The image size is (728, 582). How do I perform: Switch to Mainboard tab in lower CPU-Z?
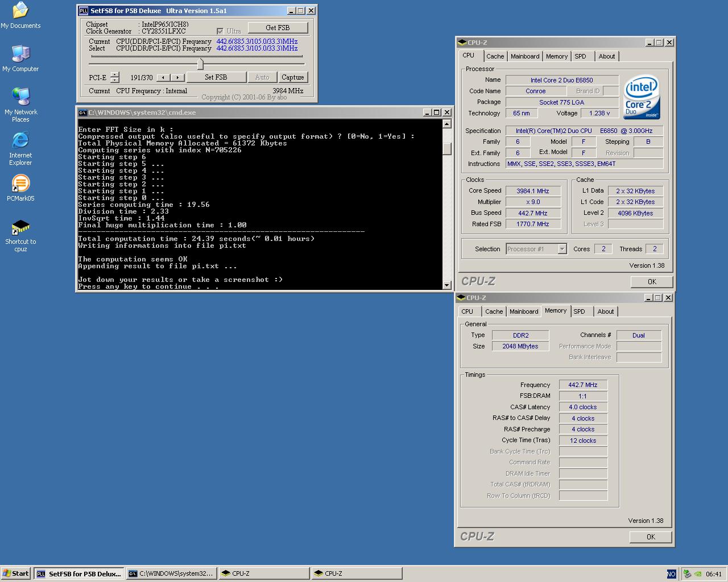pos(524,311)
